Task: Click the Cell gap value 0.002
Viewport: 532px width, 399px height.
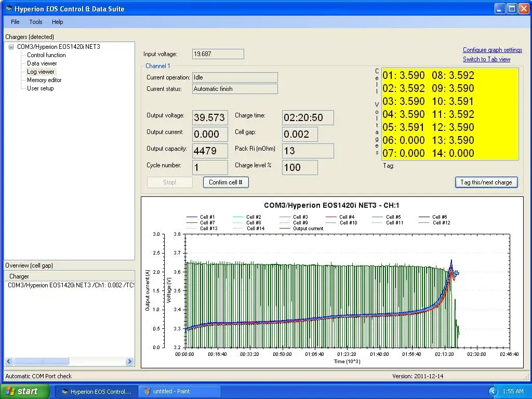Action: pos(300,134)
